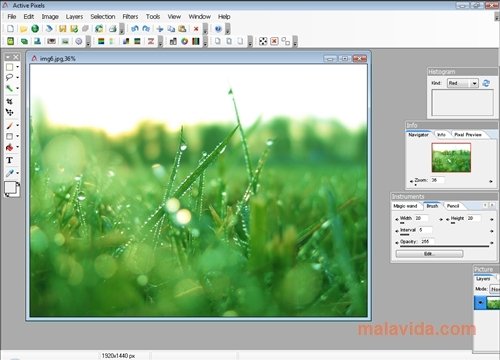Click the Navigator image thumbnail
This screenshot has width=500, height=360.
[x=451, y=158]
